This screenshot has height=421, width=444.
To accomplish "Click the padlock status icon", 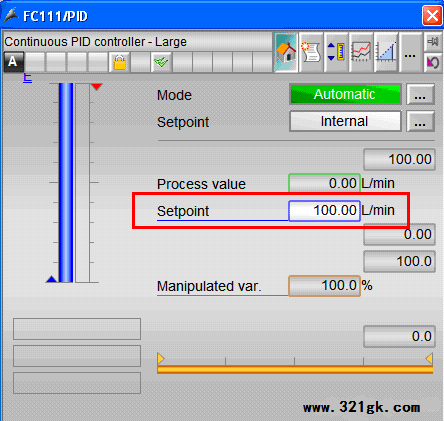I will click(120, 62).
